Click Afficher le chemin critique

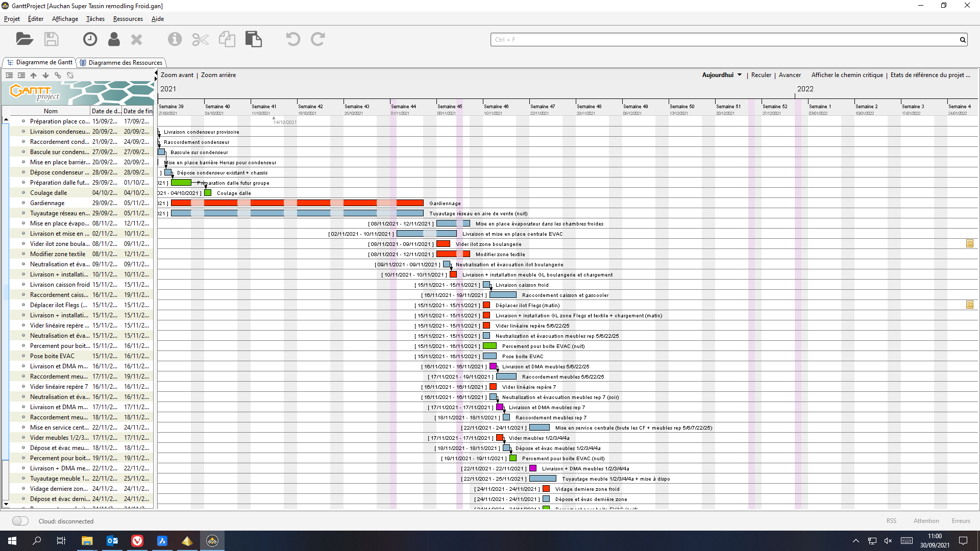846,74
